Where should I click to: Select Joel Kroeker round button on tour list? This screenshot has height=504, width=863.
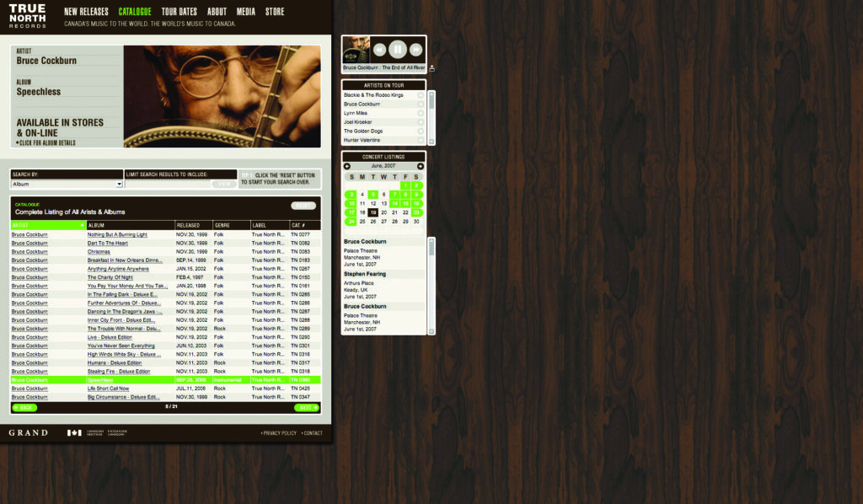(x=421, y=122)
